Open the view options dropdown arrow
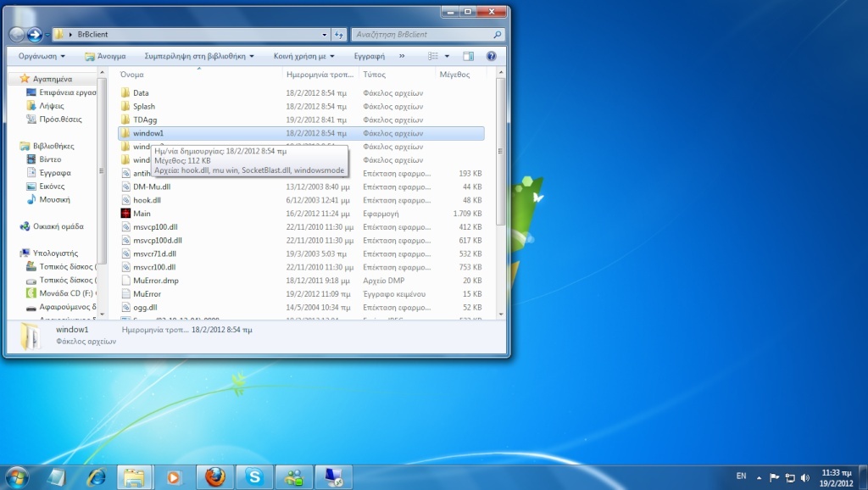The width and height of the screenshot is (868, 490). click(447, 56)
